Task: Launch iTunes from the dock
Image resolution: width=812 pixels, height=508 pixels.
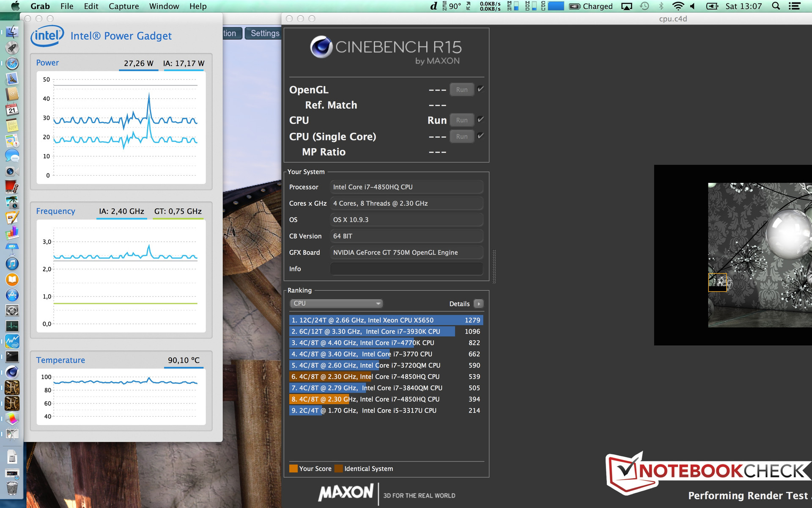Action: (x=12, y=264)
